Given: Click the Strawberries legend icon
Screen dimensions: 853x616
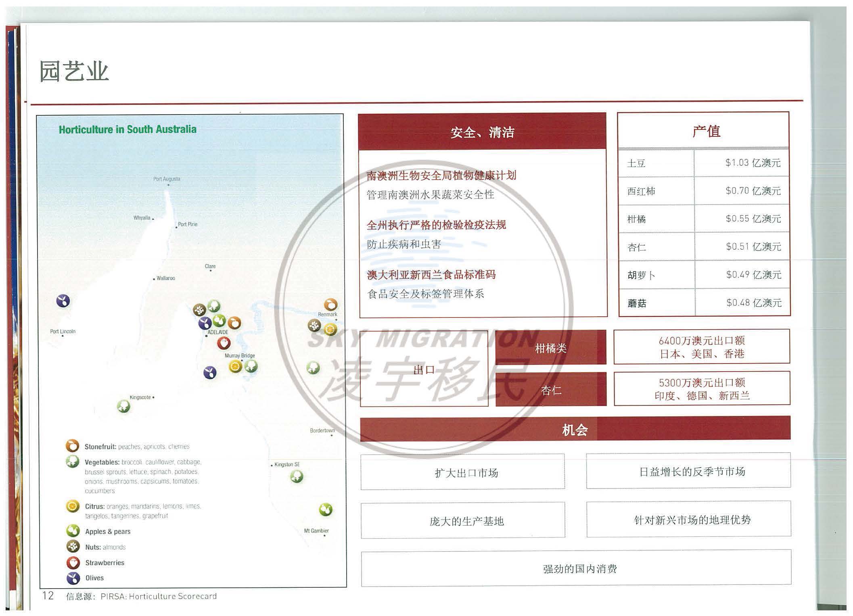Looking at the screenshot, I should [73, 562].
